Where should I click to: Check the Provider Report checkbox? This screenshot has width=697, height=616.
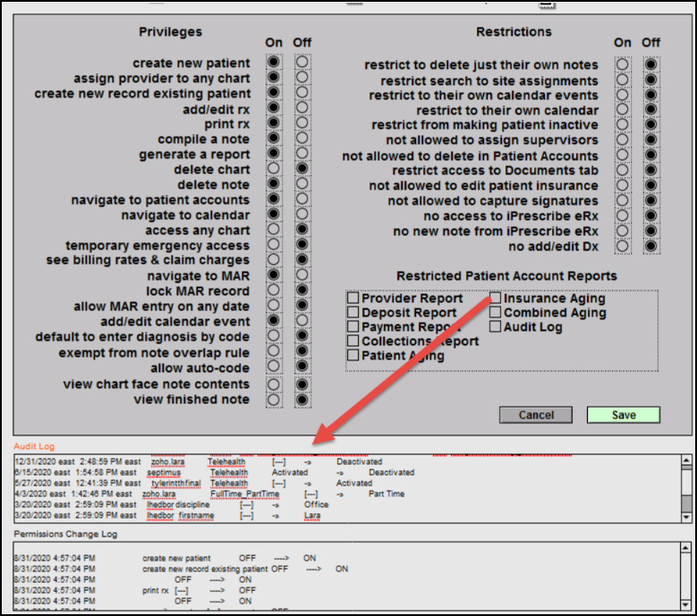pos(353,299)
